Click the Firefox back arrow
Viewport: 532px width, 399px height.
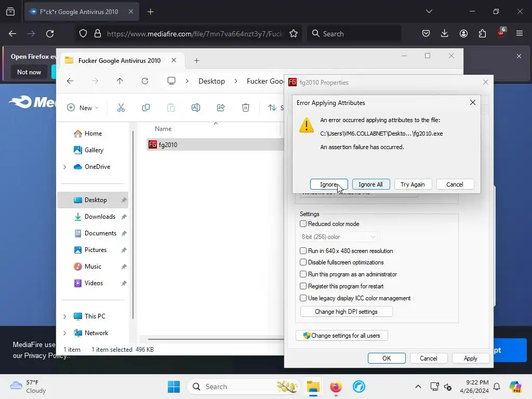point(12,34)
